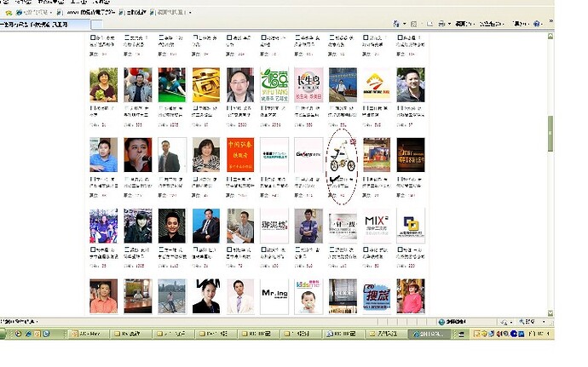Open the Safety (安全) menu in command bar
The width and height of the screenshot is (588, 367).
point(491,24)
